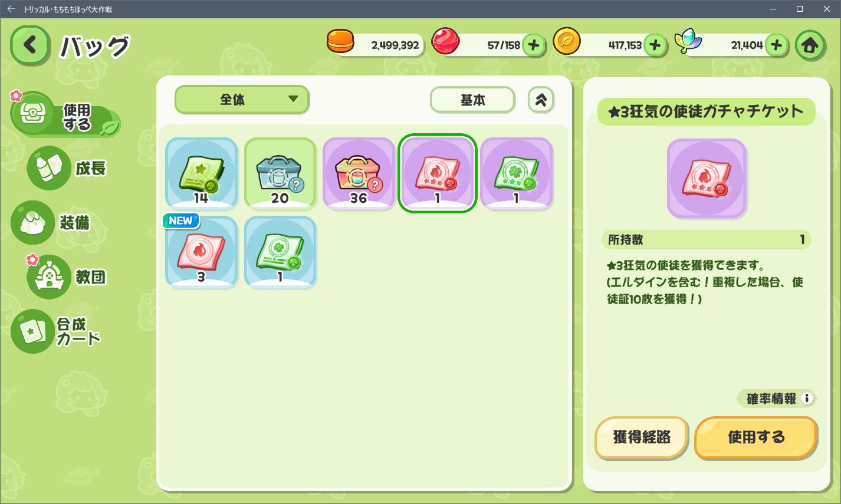The height and width of the screenshot is (504, 841).
Task: Add gold coins with plus icon
Action: point(655,45)
